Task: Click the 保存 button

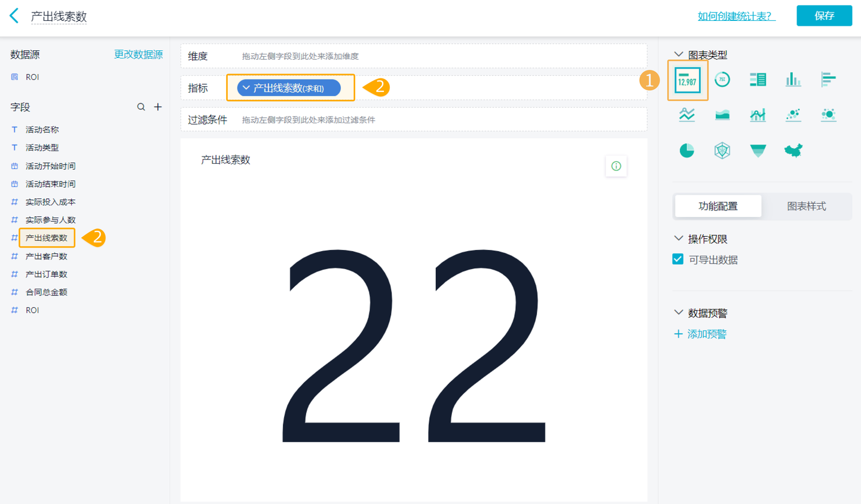Action: tap(824, 16)
